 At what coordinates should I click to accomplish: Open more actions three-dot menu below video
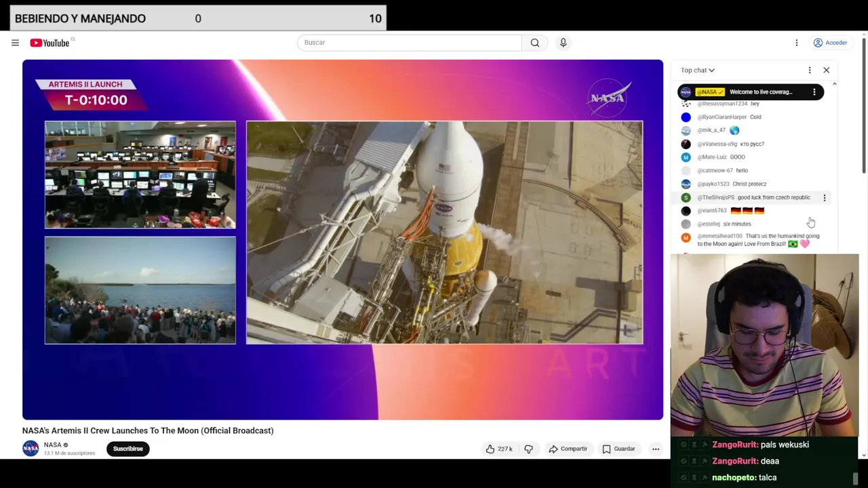656,449
